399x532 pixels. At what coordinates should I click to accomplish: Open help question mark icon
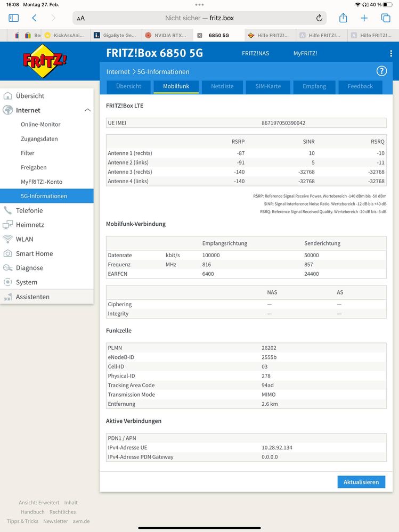(x=382, y=71)
